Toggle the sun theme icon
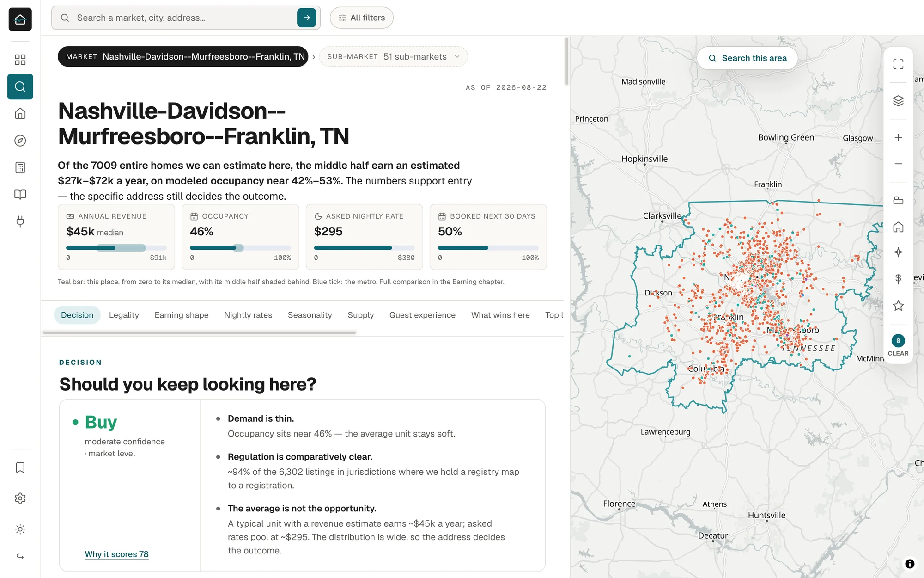The width and height of the screenshot is (924, 578). tap(20, 529)
